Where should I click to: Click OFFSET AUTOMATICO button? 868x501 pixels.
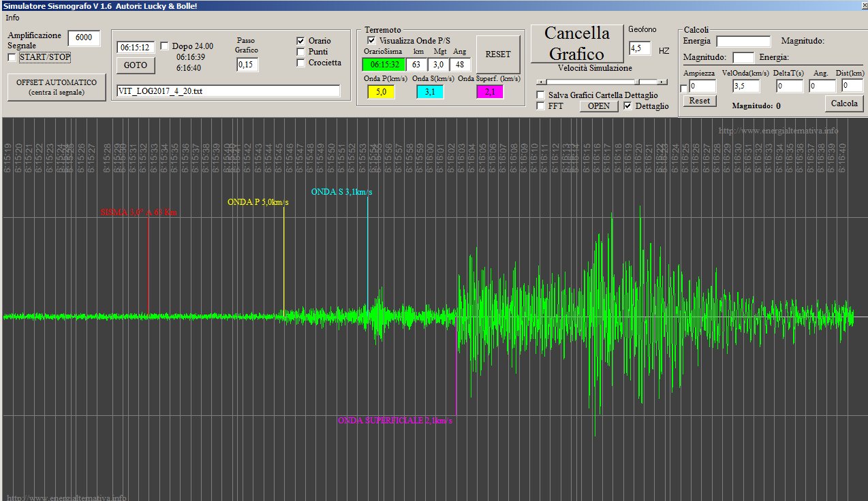(x=57, y=87)
